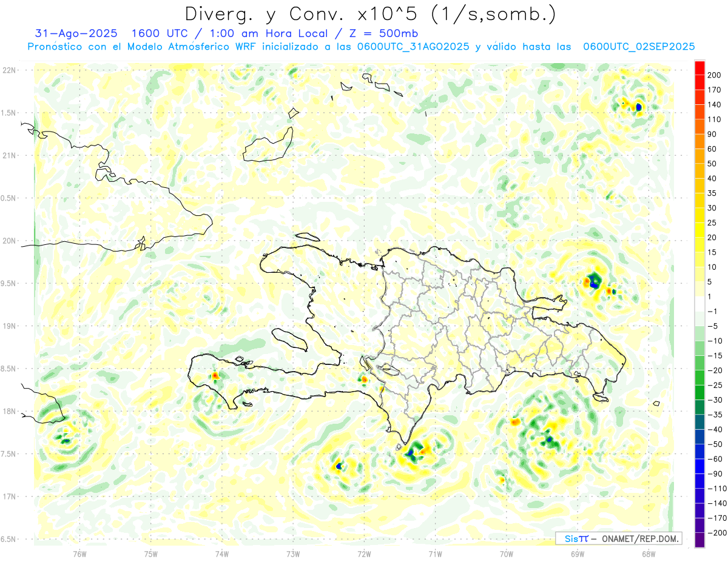The width and height of the screenshot is (728, 562).
Task: Click the '69W' longitude label
Action: click(x=577, y=554)
